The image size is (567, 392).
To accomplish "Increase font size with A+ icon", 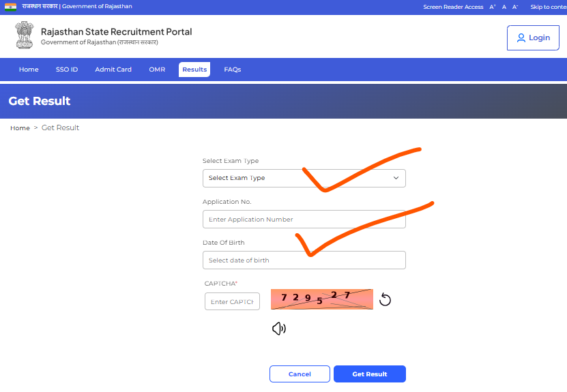I will [x=493, y=7].
